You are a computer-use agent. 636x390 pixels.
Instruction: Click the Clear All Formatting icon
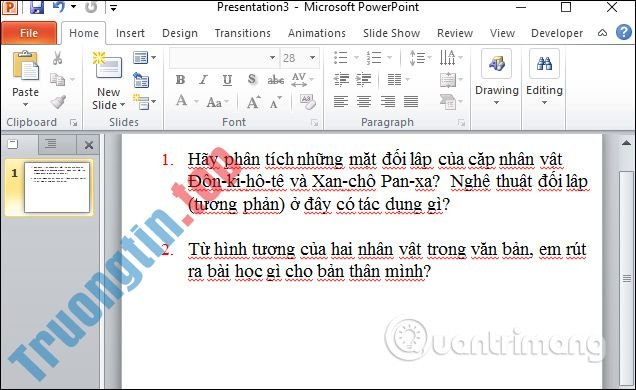click(x=307, y=101)
